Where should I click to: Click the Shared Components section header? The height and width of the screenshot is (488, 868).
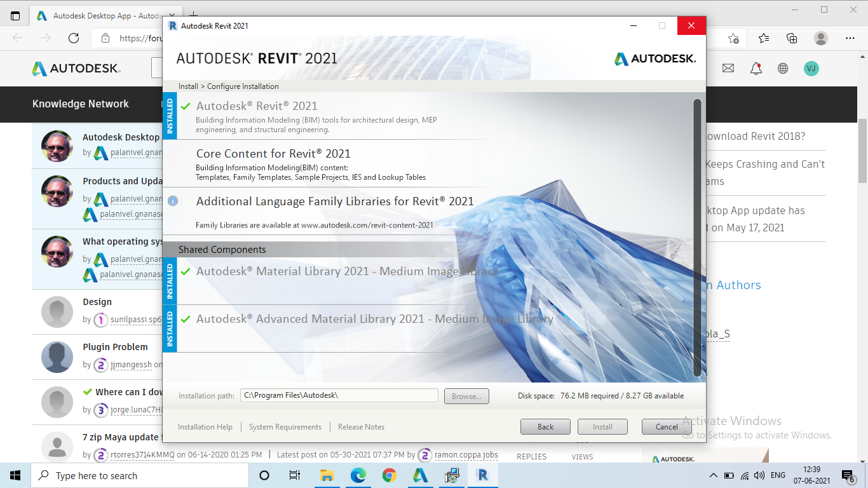[427, 250]
